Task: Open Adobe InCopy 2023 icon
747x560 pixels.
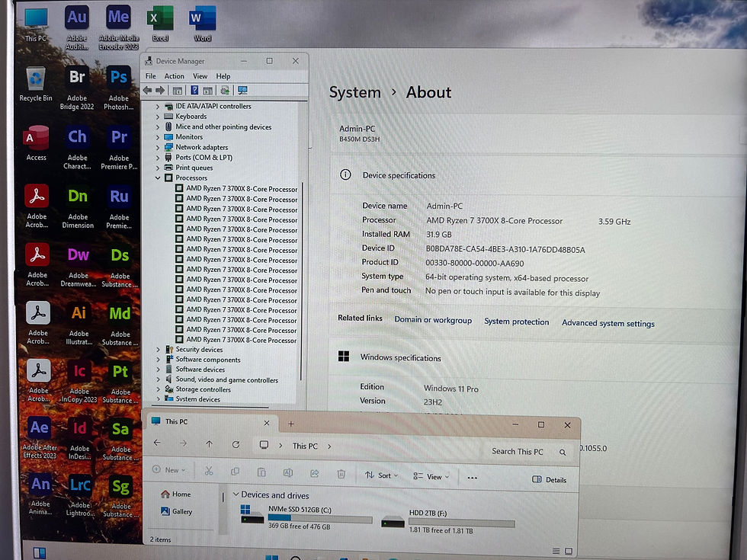Action: [x=79, y=382]
